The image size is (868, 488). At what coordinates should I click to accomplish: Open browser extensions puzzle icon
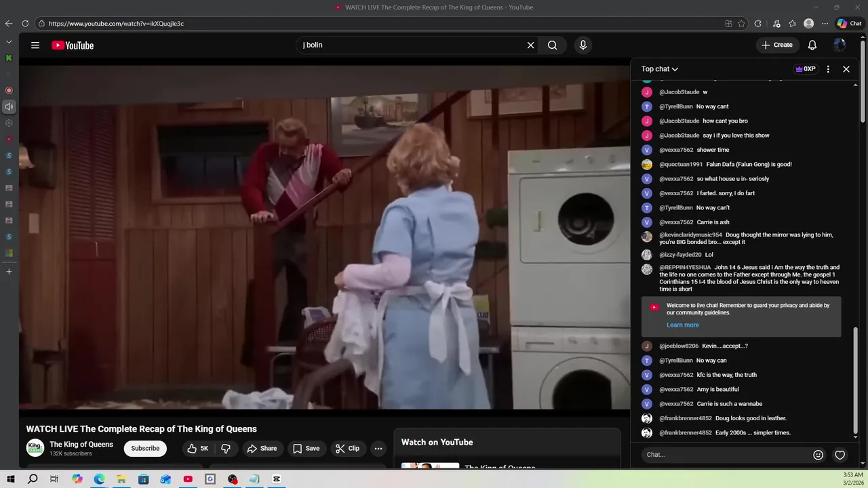758,23
